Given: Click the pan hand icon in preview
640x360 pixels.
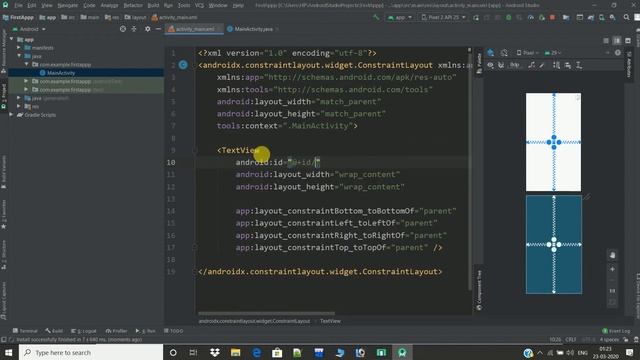Looking at the screenshot, I should click(612, 255).
